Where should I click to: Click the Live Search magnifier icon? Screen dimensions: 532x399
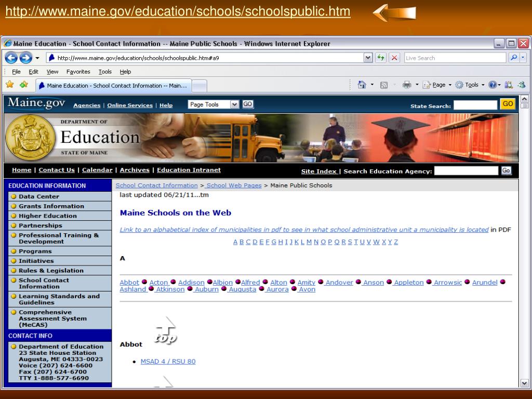tap(514, 58)
